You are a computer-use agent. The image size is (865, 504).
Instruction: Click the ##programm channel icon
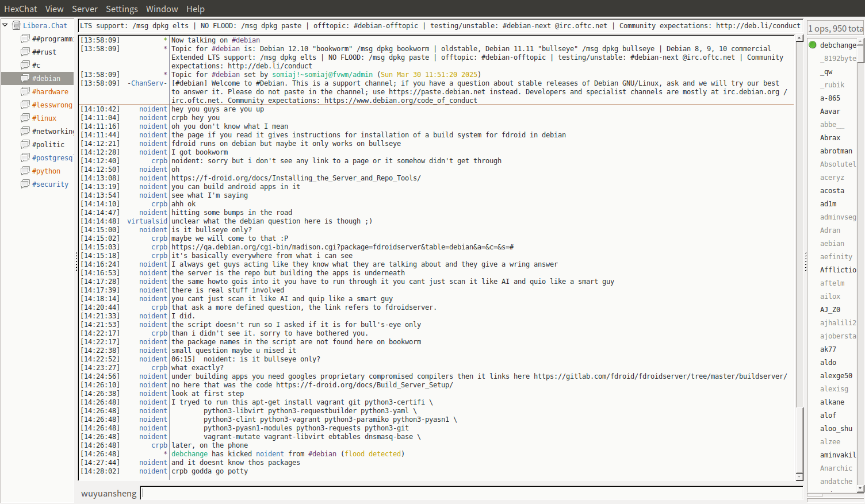click(x=25, y=39)
